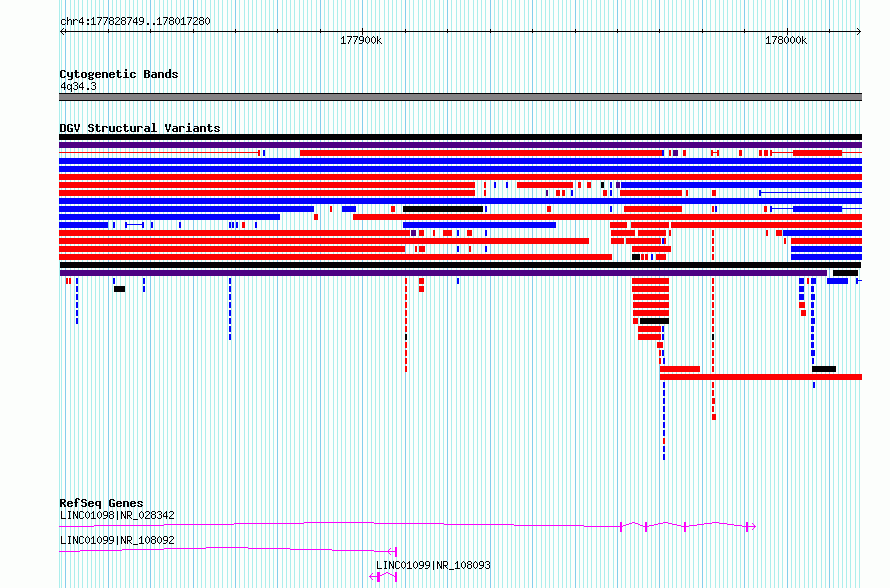Click the small NR_108093 magenta transcript glyph
The image size is (890, 588).
[383, 577]
